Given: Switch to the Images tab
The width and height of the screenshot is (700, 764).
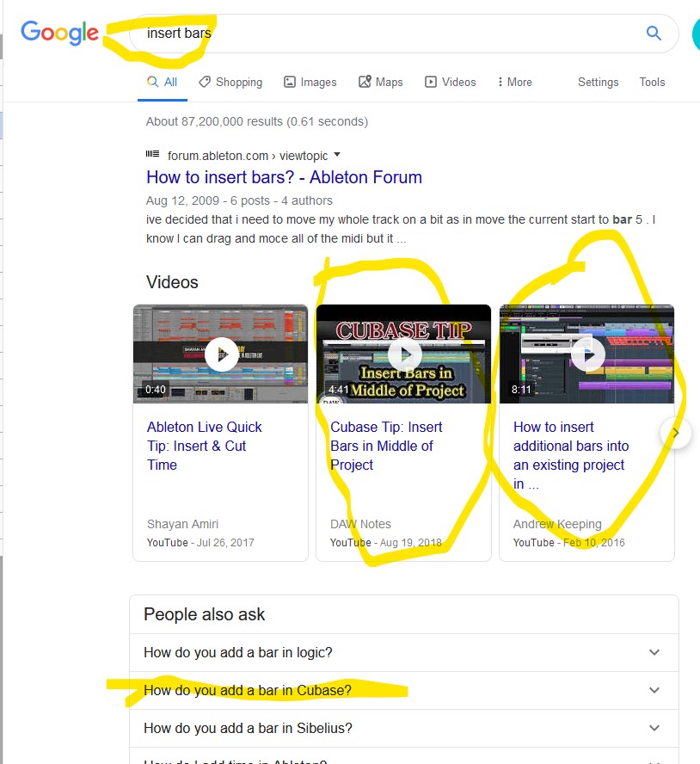Looking at the screenshot, I should pyautogui.click(x=310, y=82).
